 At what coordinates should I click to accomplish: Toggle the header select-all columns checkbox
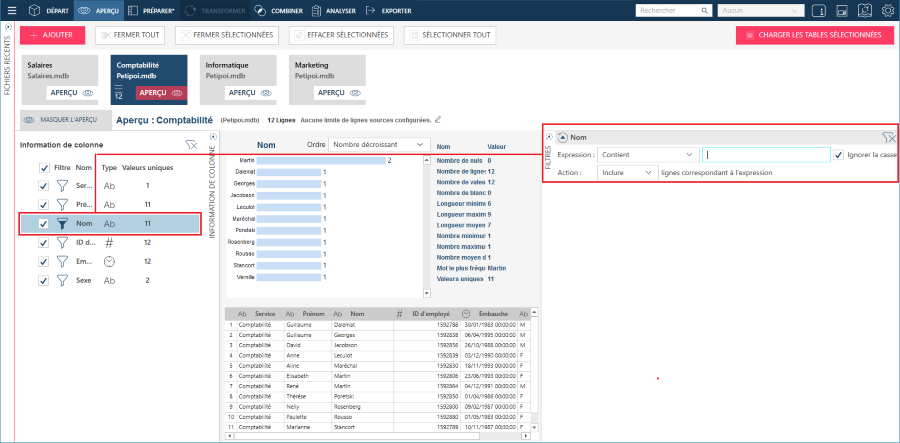43,168
